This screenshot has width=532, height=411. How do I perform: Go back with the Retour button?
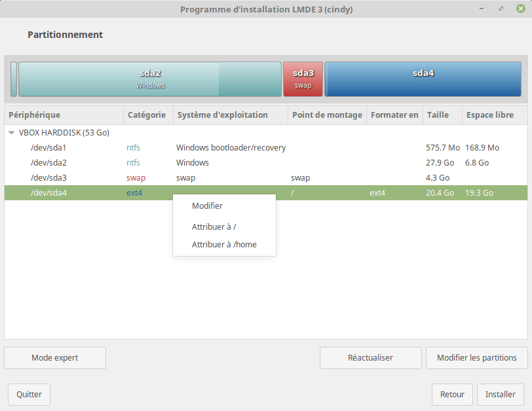coord(452,395)
